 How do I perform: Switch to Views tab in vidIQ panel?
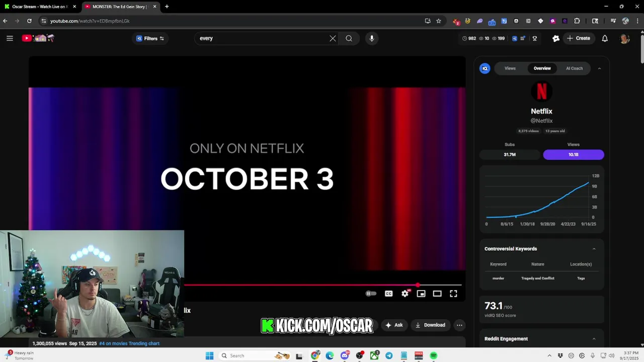click(x=510, y=68)
